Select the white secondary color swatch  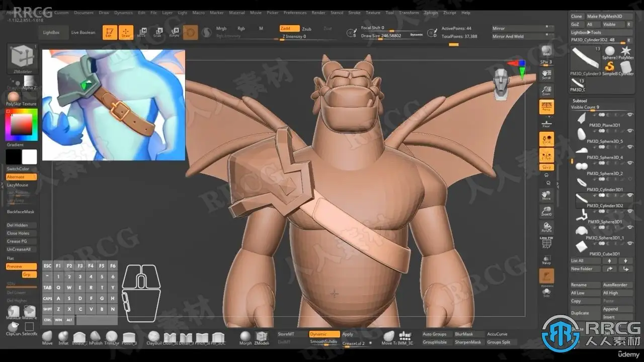pos(30,157)
